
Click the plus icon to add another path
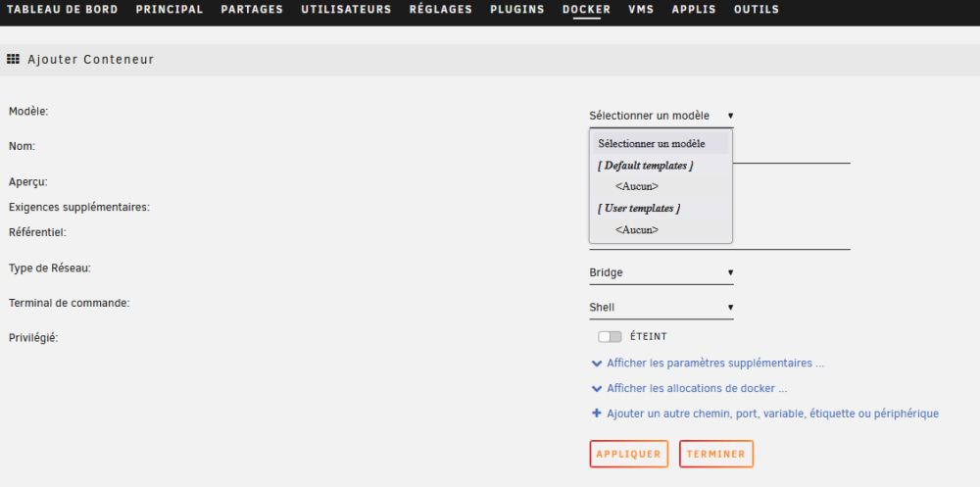tap(596, 414)
